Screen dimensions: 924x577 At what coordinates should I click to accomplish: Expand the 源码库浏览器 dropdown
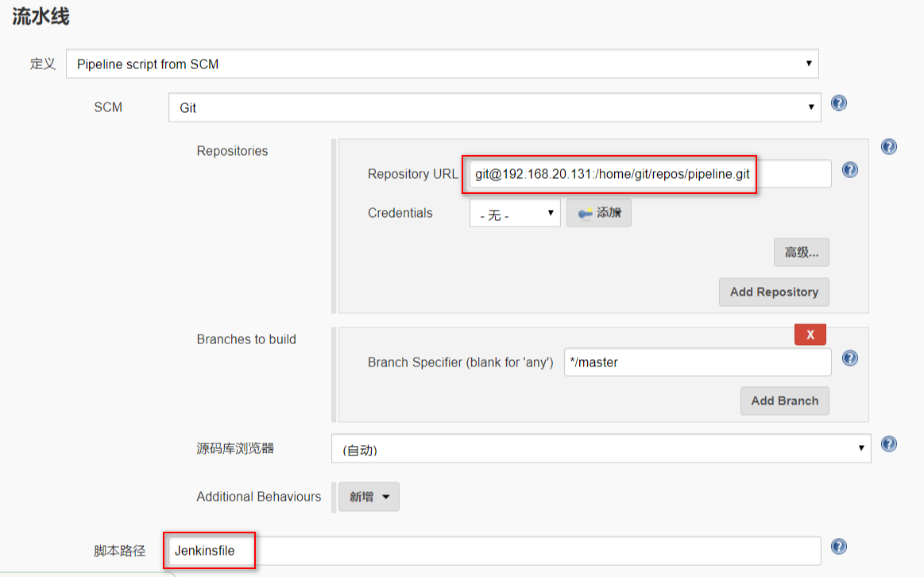click(601, 449)
